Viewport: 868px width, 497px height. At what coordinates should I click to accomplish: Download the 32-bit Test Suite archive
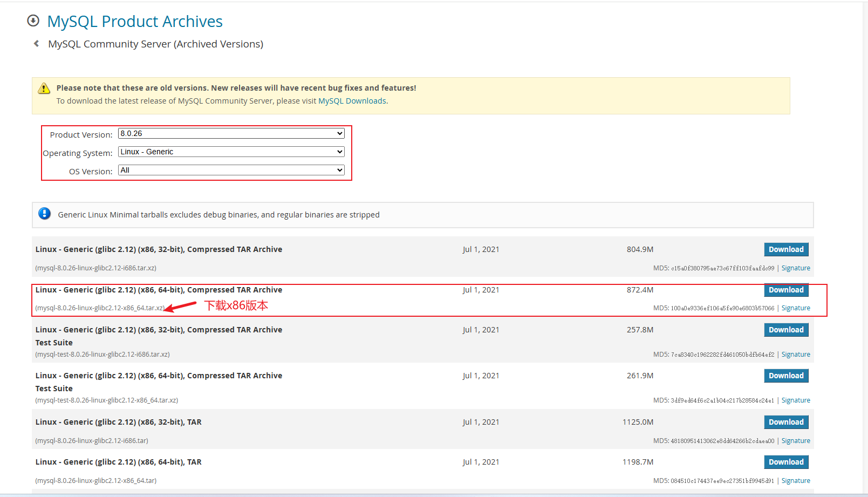[x=785, y=330]
